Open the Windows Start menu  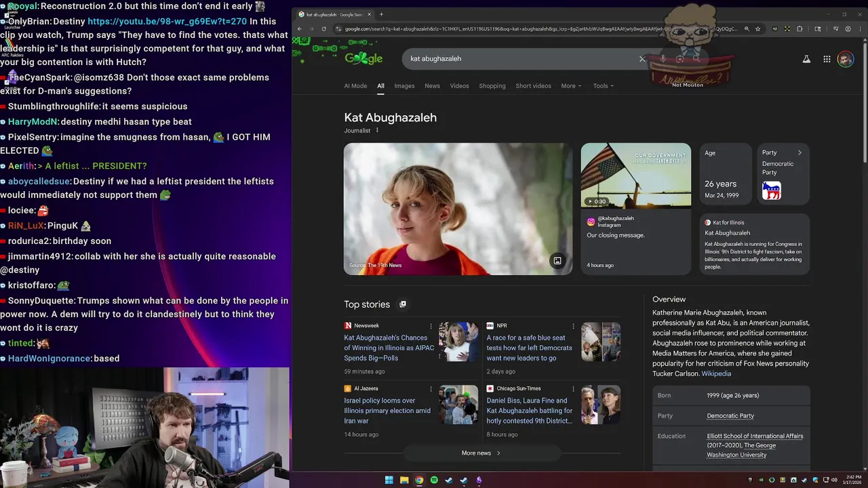pos(389,481)
